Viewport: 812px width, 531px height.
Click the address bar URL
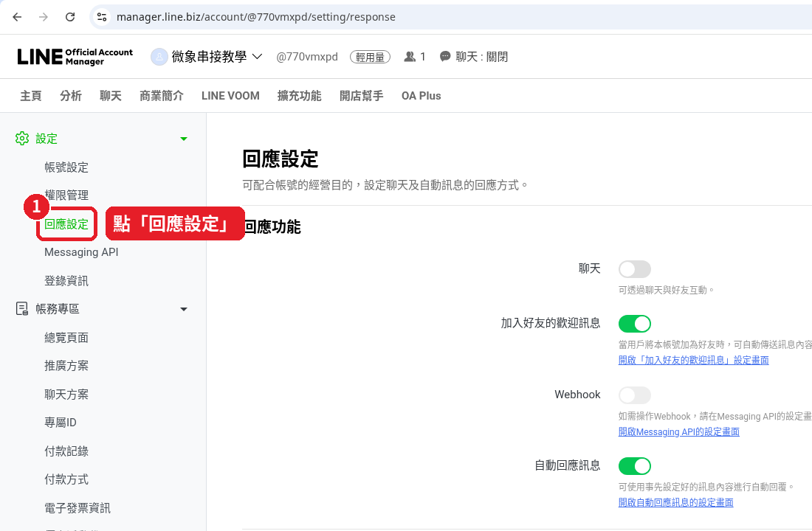coord(256,17)
